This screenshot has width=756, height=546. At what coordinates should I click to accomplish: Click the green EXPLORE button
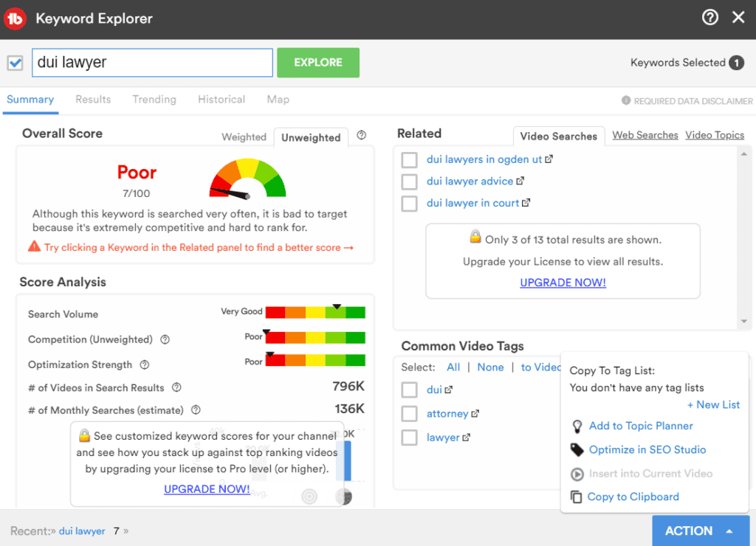click(318, 63)
